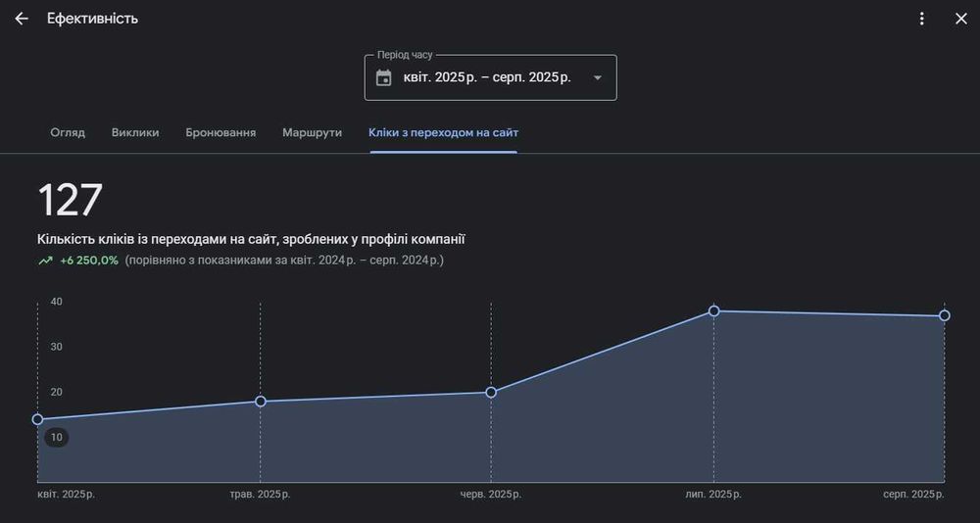Click the квіт. 2025 data point
The image size is (980, 523).
pos(37,419)
